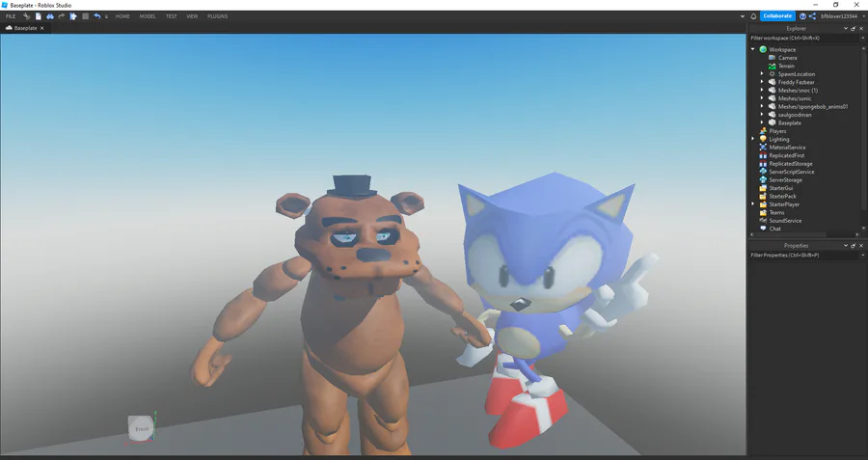868x460 pixels.
Task: Select Meshes/sonic in the Explorer
Action: pos(795,98)
